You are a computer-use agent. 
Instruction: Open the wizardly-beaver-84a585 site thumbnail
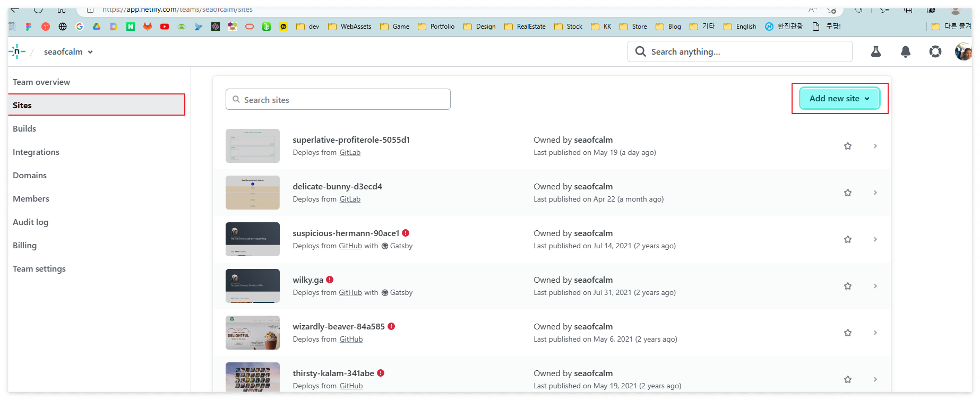[x=253, y=333]
